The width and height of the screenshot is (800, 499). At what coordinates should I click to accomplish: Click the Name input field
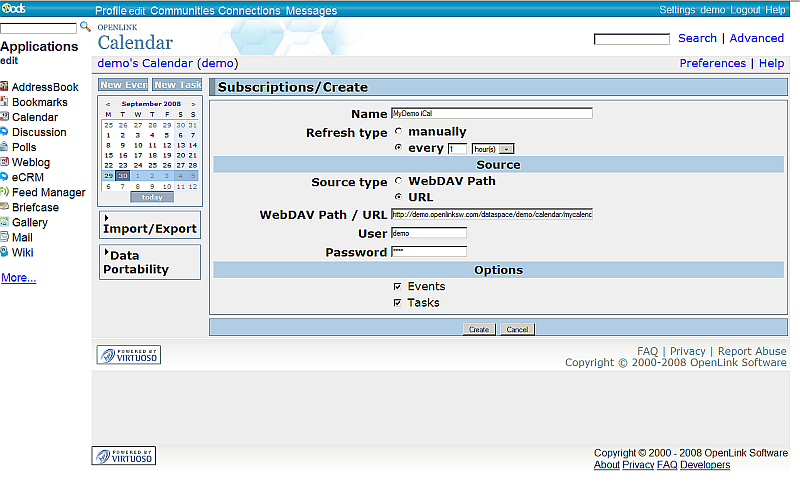491,114
